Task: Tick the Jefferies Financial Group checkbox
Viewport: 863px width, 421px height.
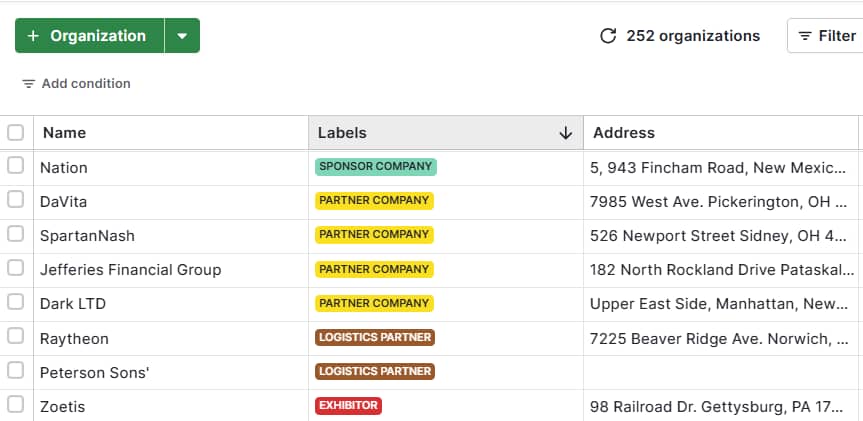Action: pyautogui.click(x=15, y=268)
